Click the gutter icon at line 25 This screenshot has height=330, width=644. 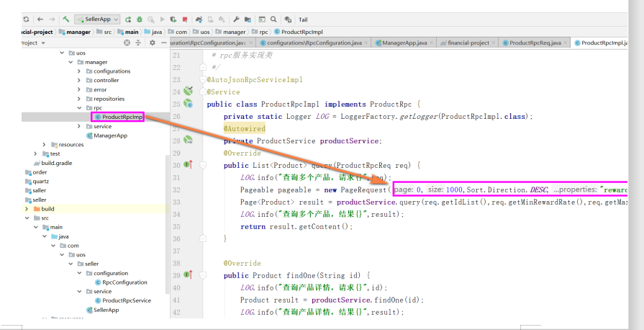188,104
